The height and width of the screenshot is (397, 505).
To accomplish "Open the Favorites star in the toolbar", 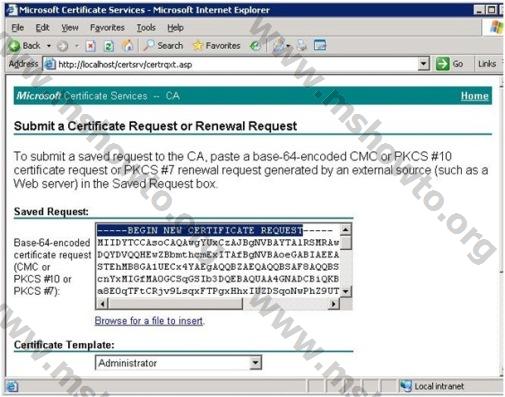I will [217, 45].
